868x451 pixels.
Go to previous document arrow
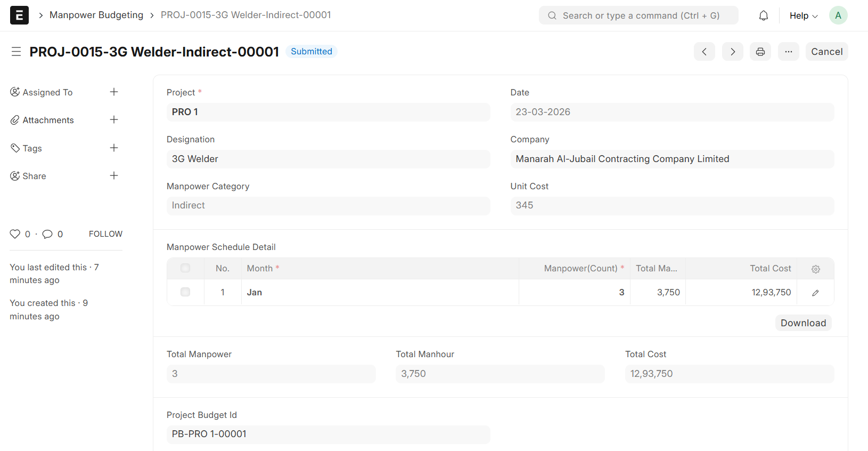pos(704,52)
